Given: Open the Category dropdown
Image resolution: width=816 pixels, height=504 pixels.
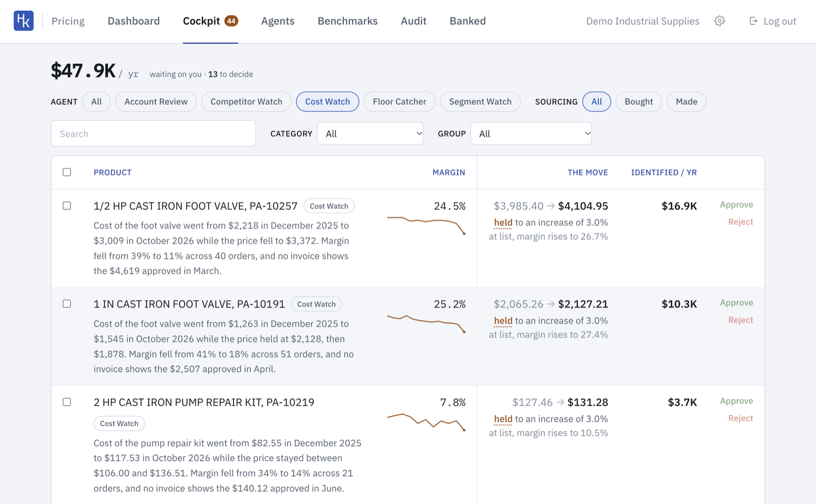Looking at the screenshot, I should (370, 134).
